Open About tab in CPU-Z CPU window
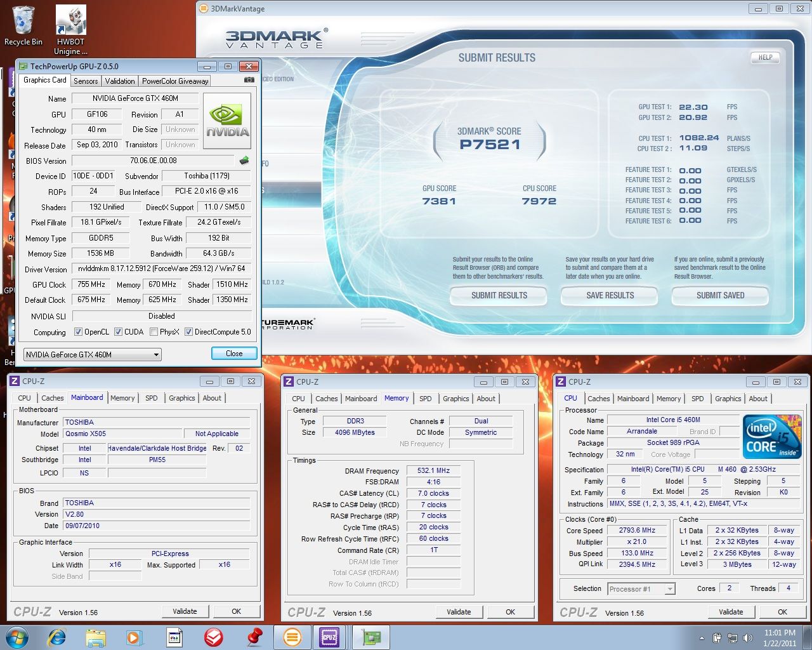The width and height of the screenshot is (812, 650). [758, 399]
